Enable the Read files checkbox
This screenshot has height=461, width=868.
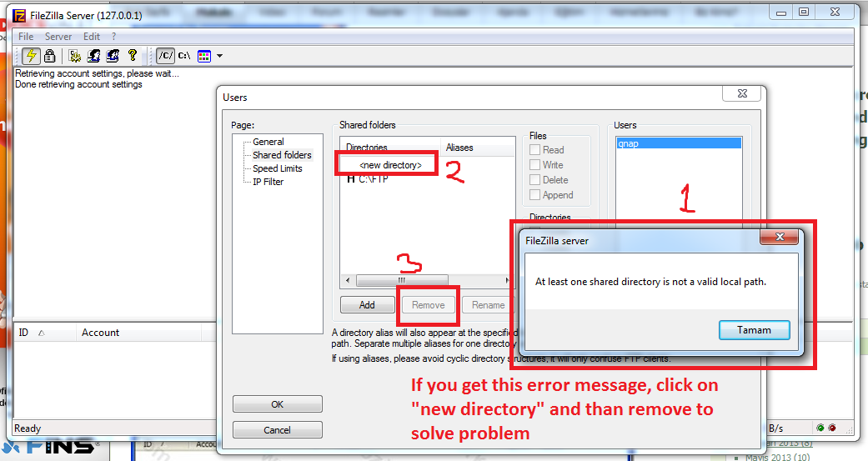tap(534, 149)
